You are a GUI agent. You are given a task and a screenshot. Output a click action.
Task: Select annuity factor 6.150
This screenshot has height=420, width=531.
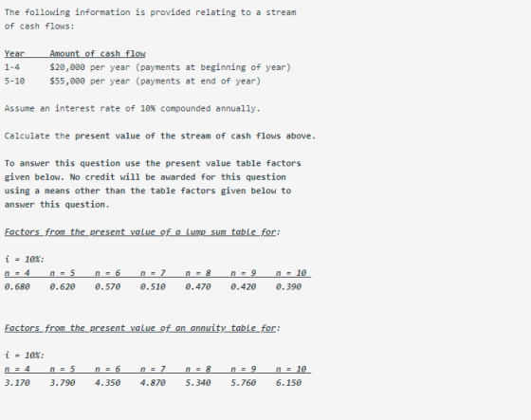pyautogui.click(x=288, y=383)
